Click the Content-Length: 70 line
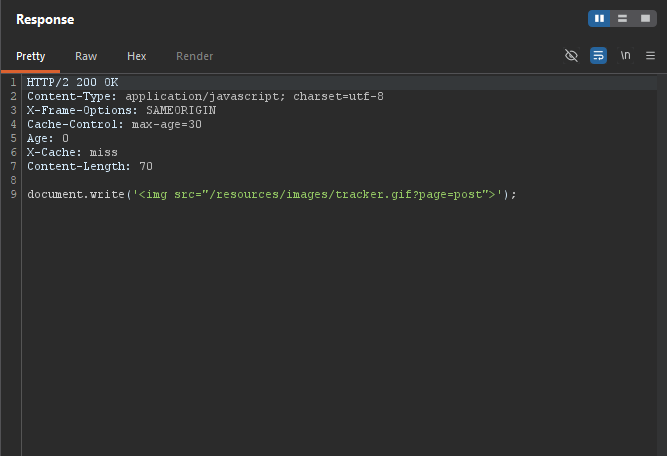The height and width of the screenshot is (456, 667). point(90,167)
